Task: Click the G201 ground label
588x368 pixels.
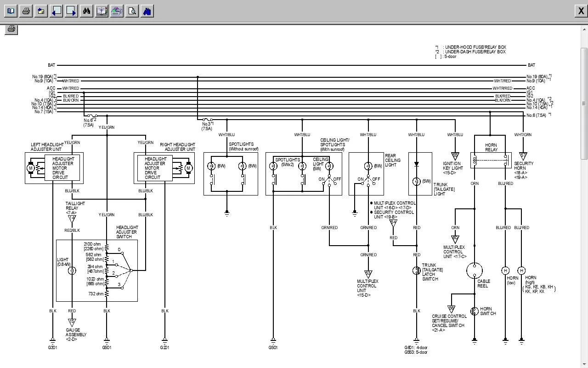Action: [x=164, y=347]
